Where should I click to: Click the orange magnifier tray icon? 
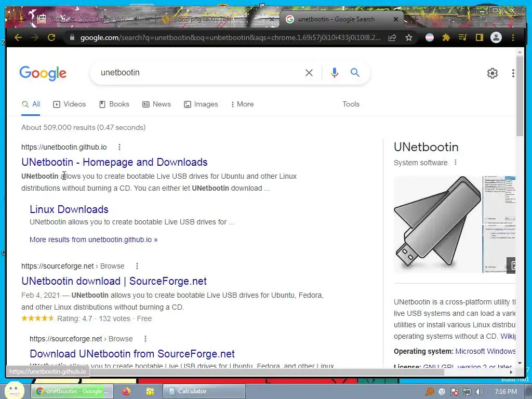[430, 392]
